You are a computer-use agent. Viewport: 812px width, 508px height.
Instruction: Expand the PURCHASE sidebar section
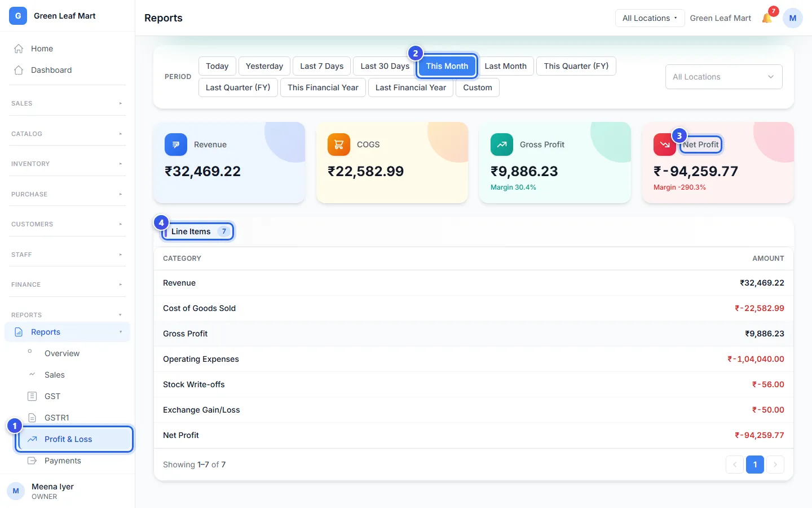pos(67,194)
